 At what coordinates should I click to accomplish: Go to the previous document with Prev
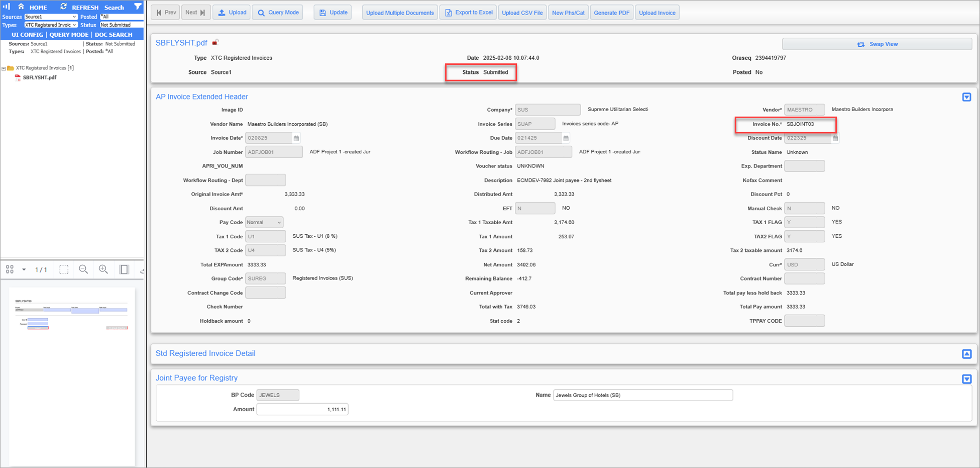pyautogui.click(x=165, y=13)
